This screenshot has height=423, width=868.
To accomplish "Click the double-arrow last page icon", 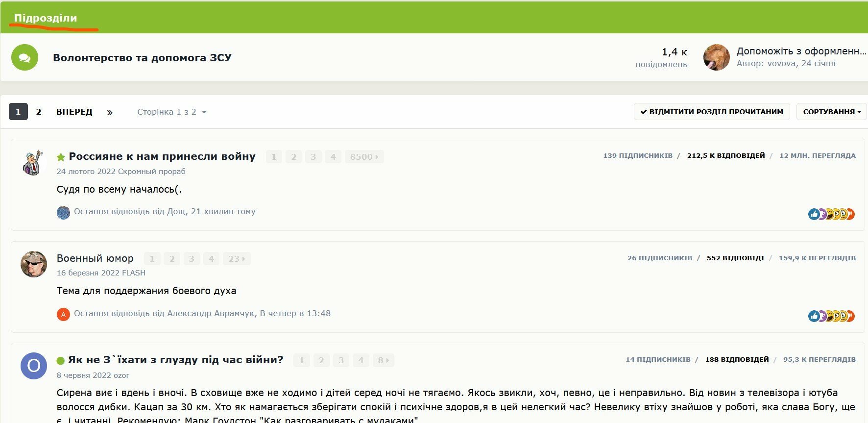I will click(x=110, y=112).
